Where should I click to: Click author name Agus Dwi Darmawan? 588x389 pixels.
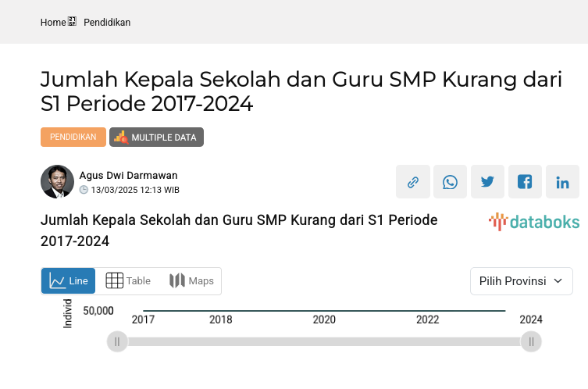(x=128, y=175)
